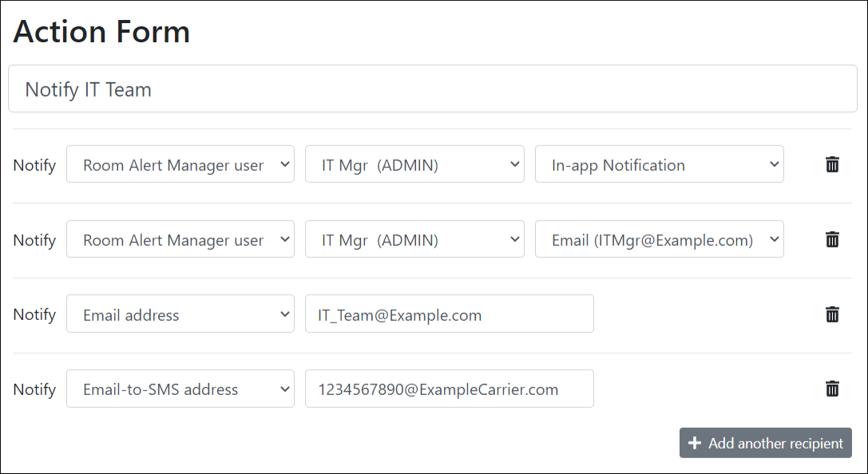Click the Add another recipient button
This screenshot has height=474, width=868.
[x=765, y=443]
